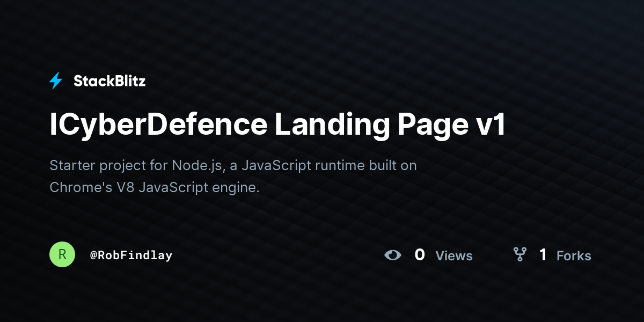Click the 0 views count
644x322 pixels.
420,255
